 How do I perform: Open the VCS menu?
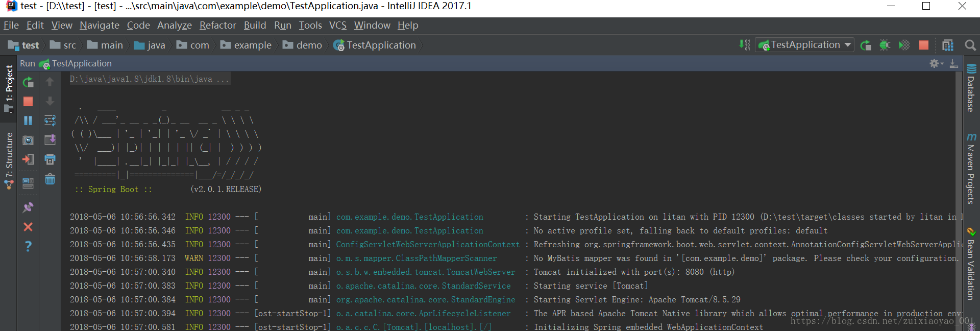coord(338,25)
